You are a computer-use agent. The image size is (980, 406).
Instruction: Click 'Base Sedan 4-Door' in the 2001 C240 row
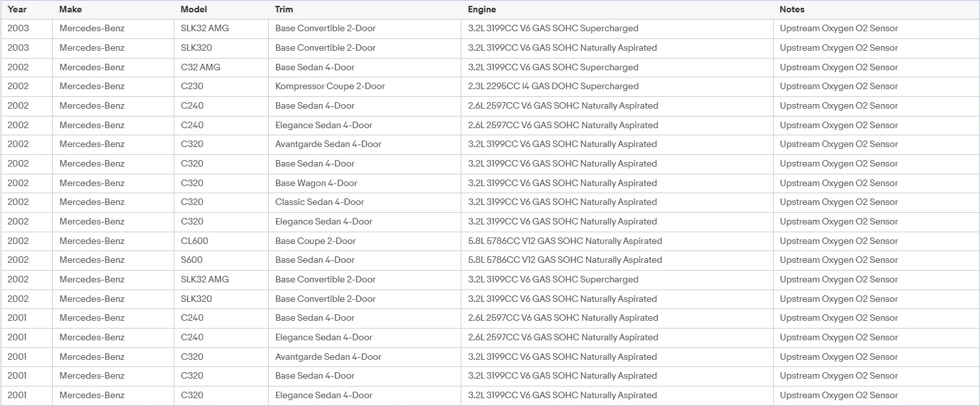315,318
